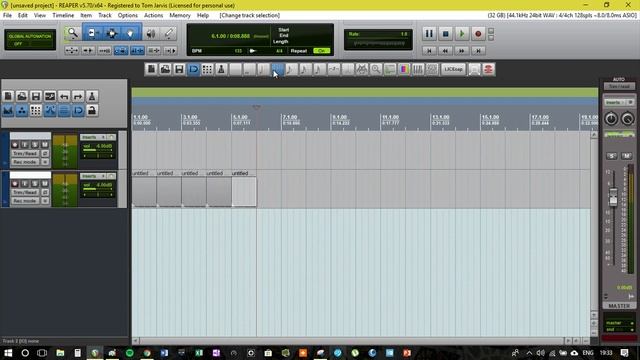Screen dimensions: 640x360
Task: Toggle the grid lines icon in left panel
Action: (x=36, y=111)
